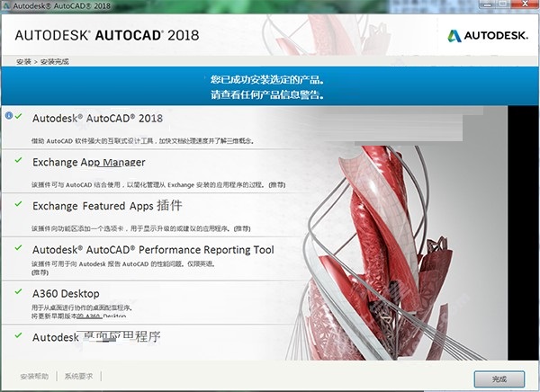The width and height of the screenshot is (540, 392).
Task: Click the checkmark beside Exchange App Manager
Action: point(19,160)
